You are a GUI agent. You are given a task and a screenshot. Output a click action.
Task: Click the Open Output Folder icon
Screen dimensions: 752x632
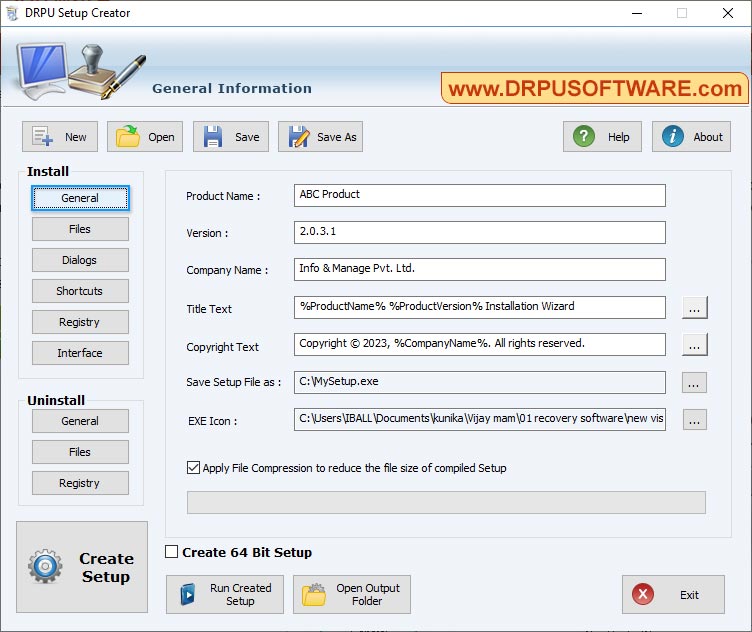(314, 595)
